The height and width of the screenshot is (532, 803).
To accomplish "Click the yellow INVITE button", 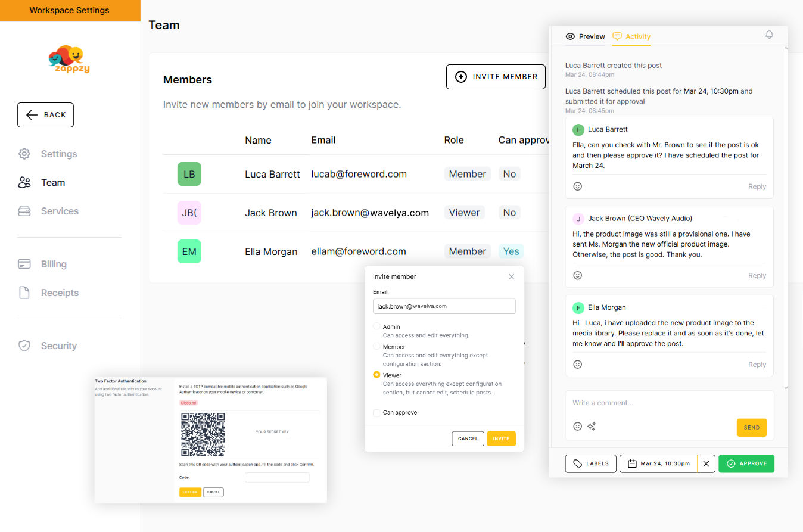I will (x=501, y=438).
